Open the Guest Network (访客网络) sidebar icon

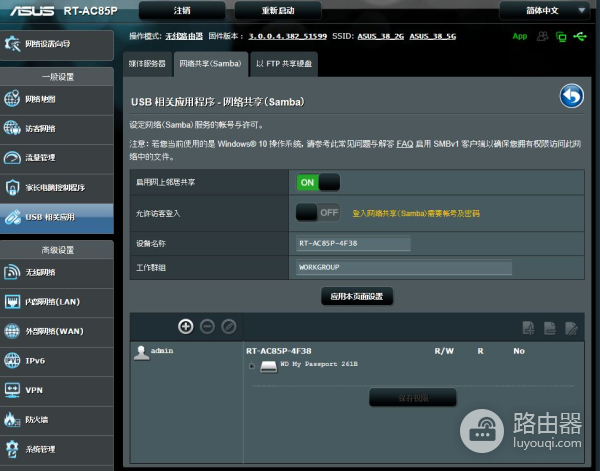12,128
